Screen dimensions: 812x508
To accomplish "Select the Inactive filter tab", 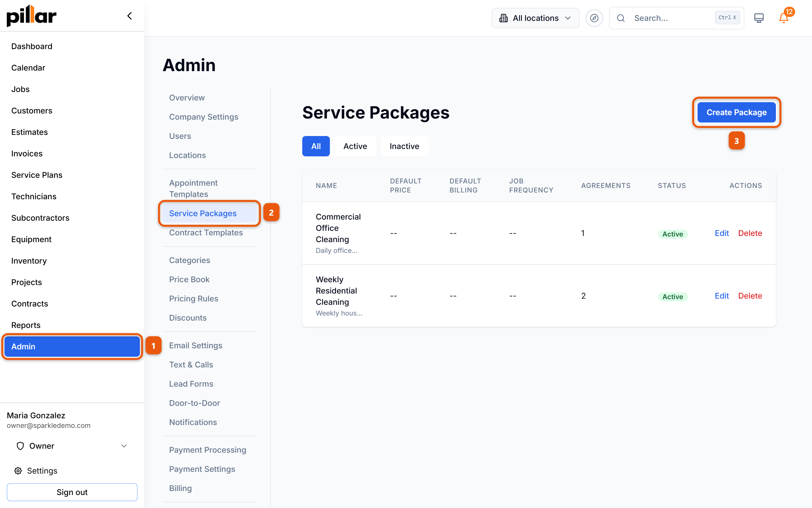I will pyautogui.click(x=404, y=146).
